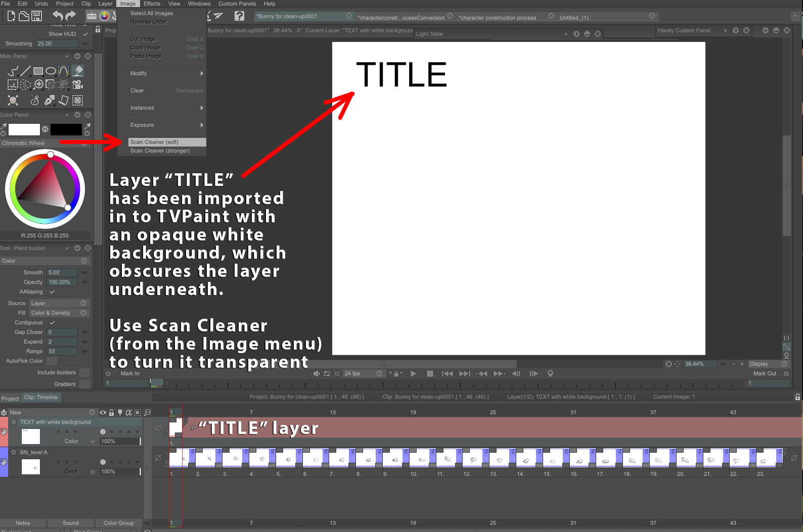Open the Color mode dropdown in the Paint bucket panel
Screen dimensions: 803x532
pyautogui.click(x=44, y=261)
